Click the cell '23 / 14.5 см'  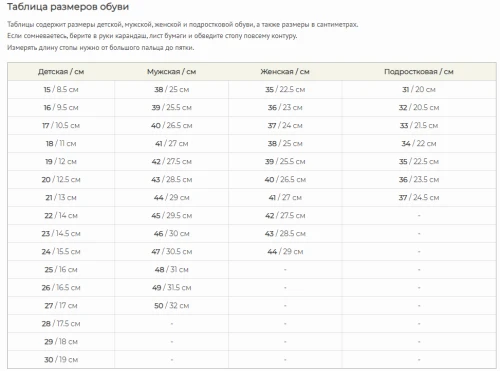click(61, 234)
